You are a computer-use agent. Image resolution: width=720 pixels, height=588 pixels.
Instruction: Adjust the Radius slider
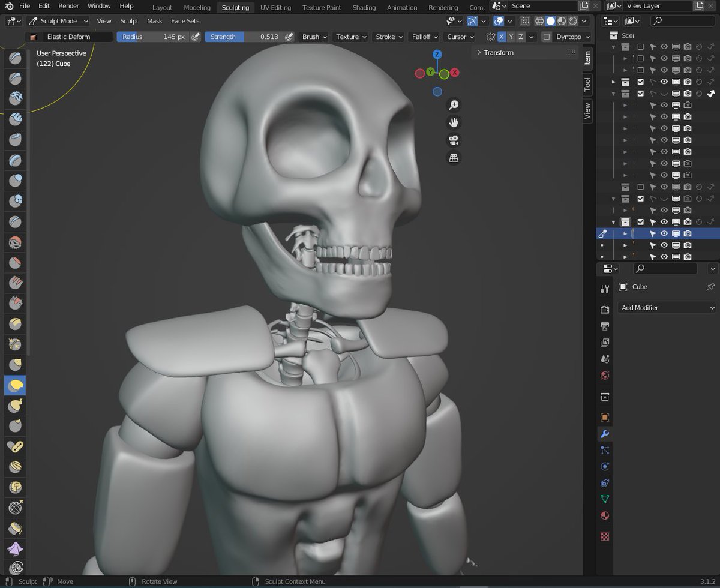(153, 37)
